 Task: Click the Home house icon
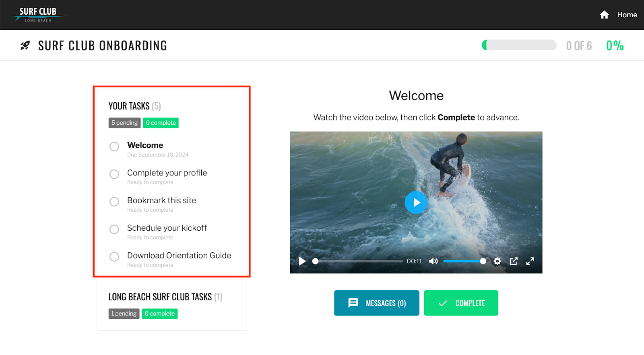click(604, 15)
